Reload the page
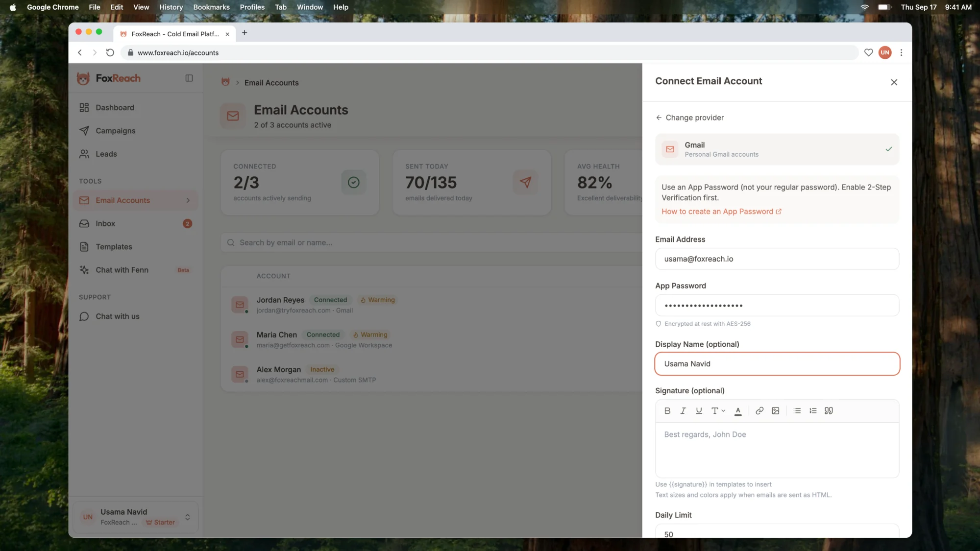Viewport: 980px width, 551px height. click(x=110, y=52)
